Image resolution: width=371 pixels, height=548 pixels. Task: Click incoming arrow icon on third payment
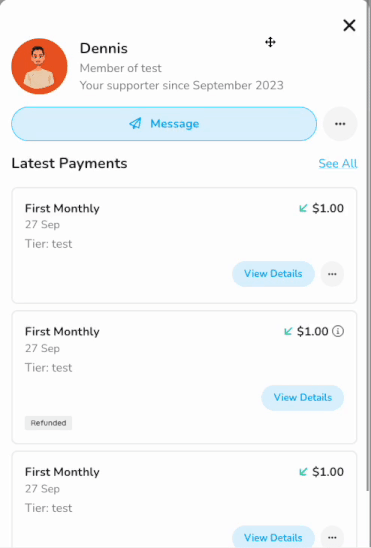click(303, 472)
